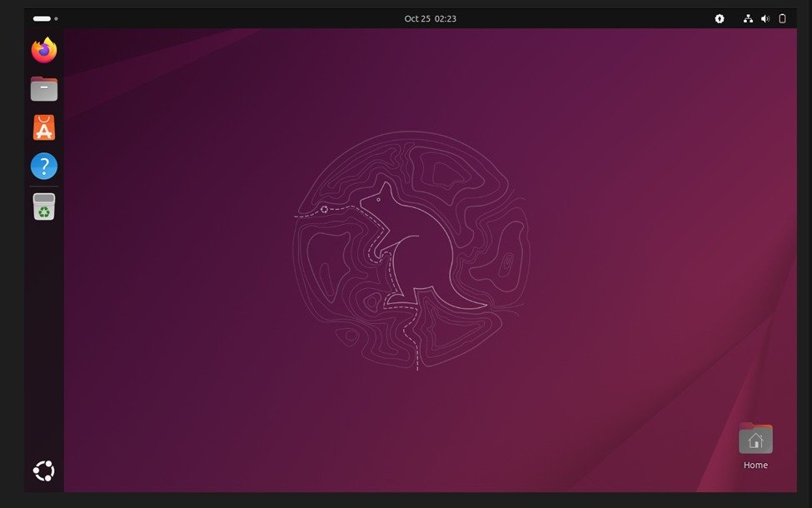Open Firefox from the dock
This screenshot has height=508, width=812.
click(42, 49)
